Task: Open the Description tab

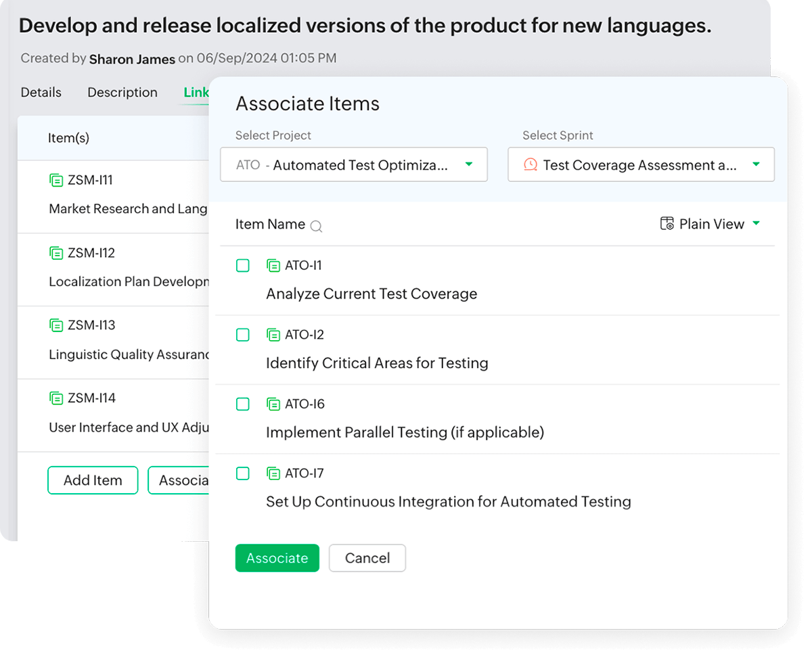Action: pos(122,92)
